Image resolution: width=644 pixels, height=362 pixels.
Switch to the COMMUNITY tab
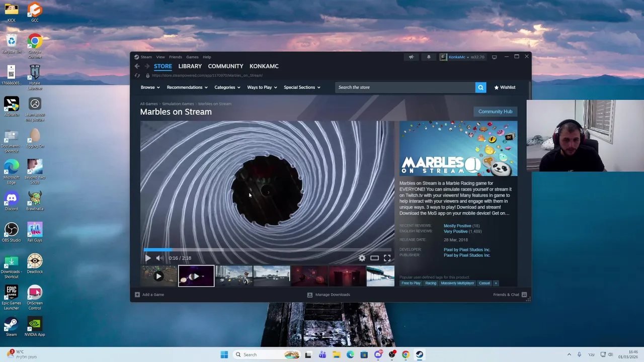pos(225,66)
